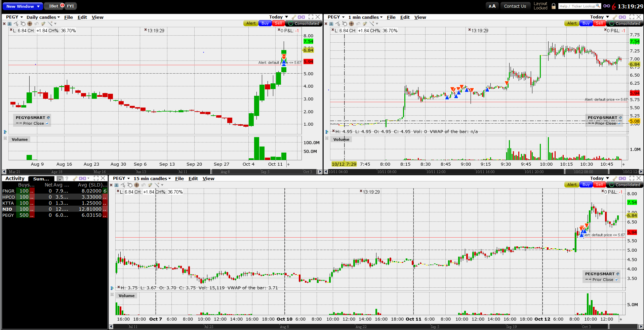Screen dimensions: 644x330
Task: Click the add-study icon in 15 min chart
Action: coord(150,185)
